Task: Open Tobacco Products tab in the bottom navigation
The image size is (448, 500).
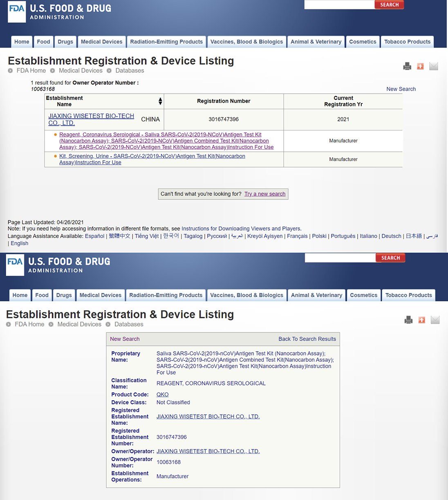Action: click(409, 295)
